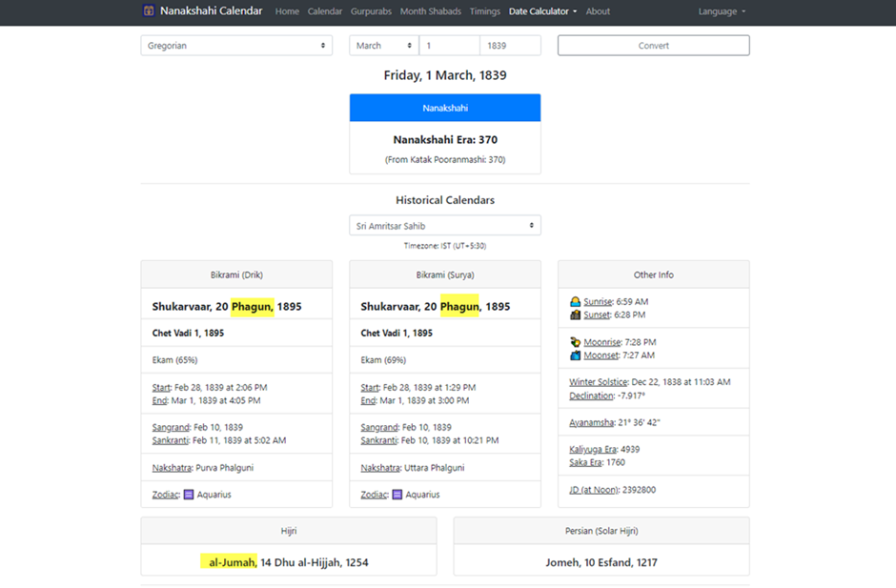Click the JD (at Noon) link

point(593,490)
